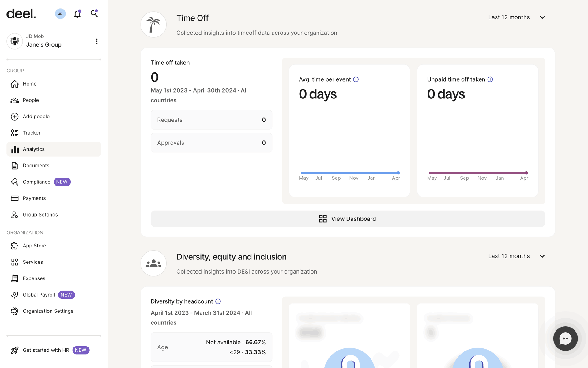Image resolution: width=588 pixels, height=368 pixels.
Task: Open the search magnifier icon
Action: pyautogui.click(x=94, y=13)
